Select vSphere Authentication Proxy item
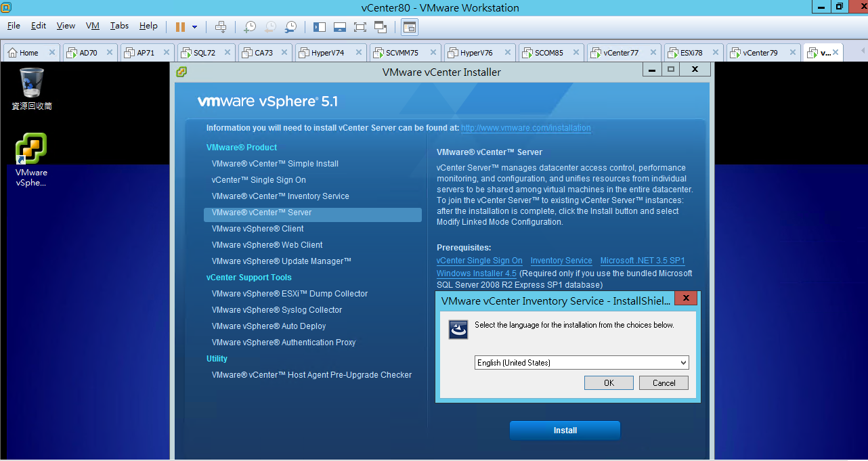This screenshot has width=868, height=461. click(x=284, y=343)
